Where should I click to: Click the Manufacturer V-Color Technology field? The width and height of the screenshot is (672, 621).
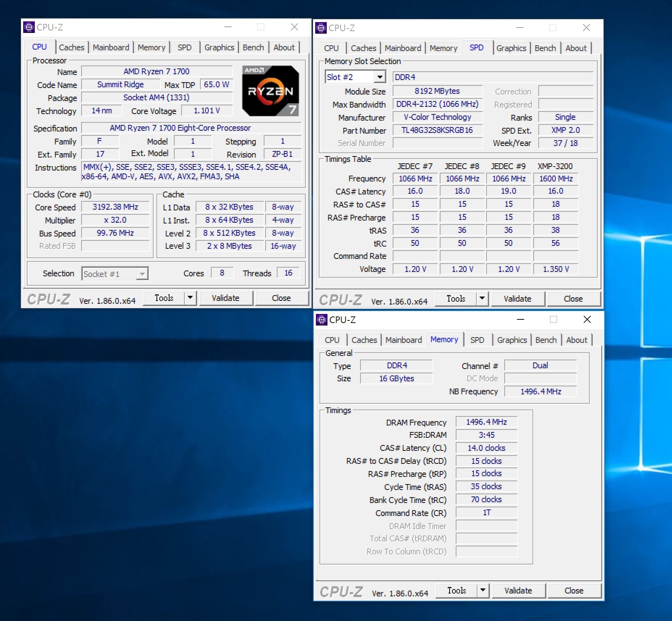coord(437,117)
